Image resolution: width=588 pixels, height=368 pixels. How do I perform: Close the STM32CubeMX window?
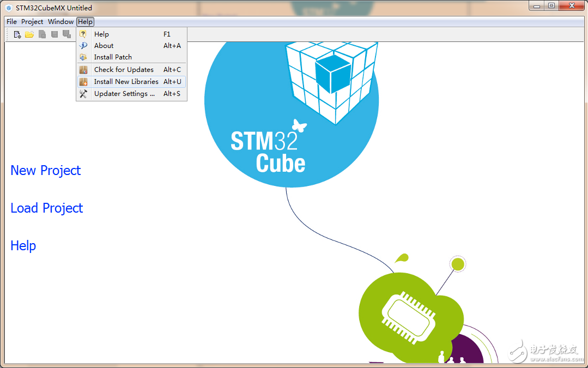(572, 5)
